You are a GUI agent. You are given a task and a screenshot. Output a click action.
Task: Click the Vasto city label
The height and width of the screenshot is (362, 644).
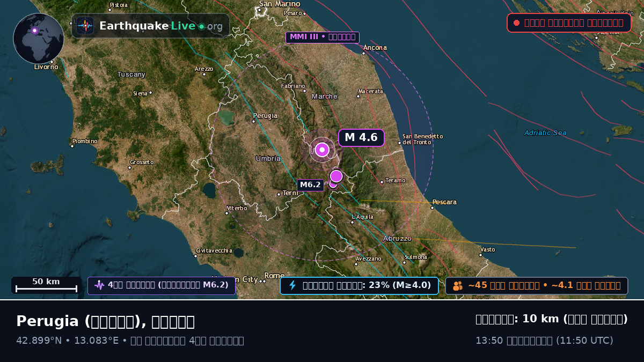pos(487,249)
